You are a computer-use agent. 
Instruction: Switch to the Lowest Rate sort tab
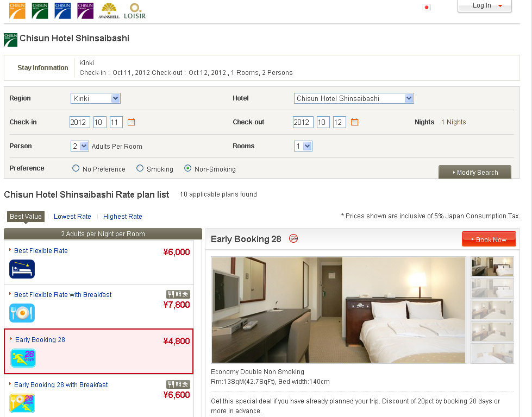coord(72,217)
